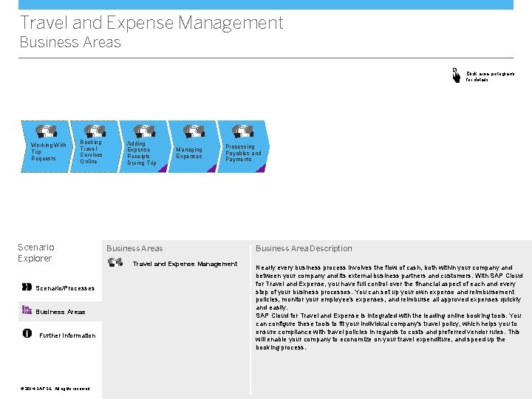The width and height of the screenshot is (532, 399).
Task: Open the Managing Expenses pictogram icon
Action: tap(194, 131)
